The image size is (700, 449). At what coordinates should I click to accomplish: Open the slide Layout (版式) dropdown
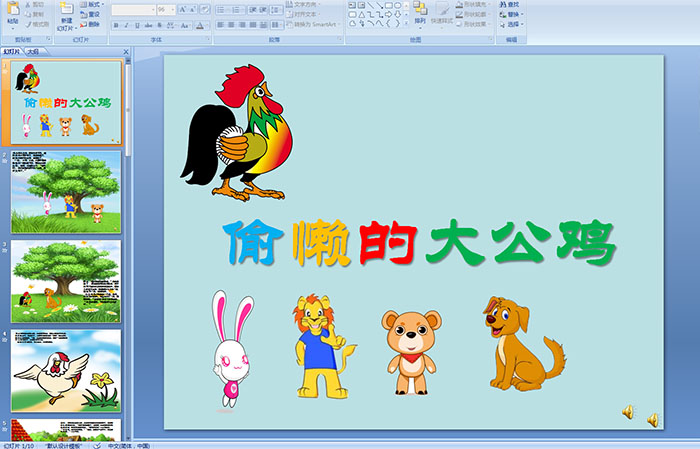point(92,4)
